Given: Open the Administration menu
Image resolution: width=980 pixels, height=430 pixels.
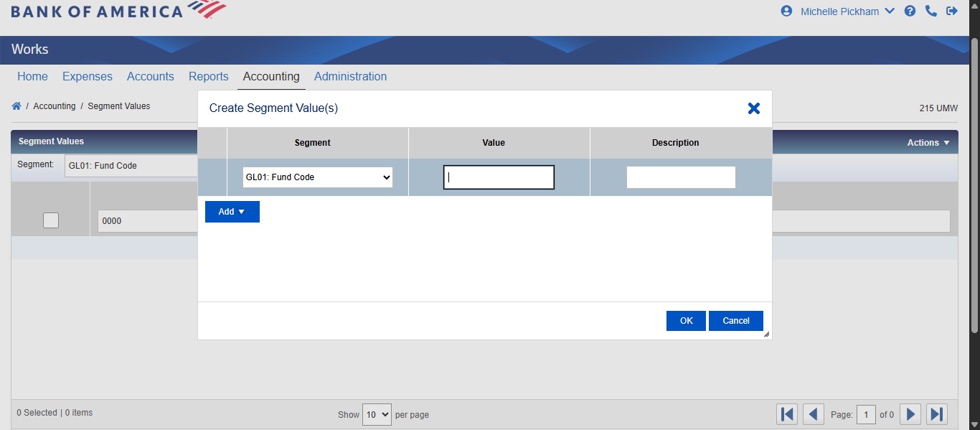Looking at the screenshot, I should tap(351, 76).
